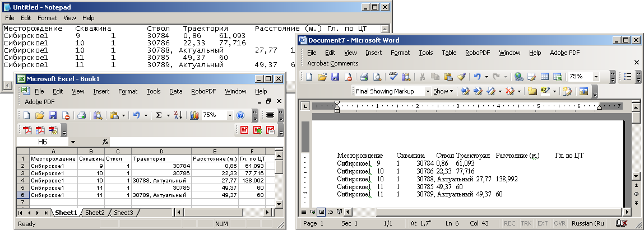The height and width of the screenshot is (230, 644).
Task: Click the AutoSum sigma icon in Excel
Action: [x=159, y=115]
